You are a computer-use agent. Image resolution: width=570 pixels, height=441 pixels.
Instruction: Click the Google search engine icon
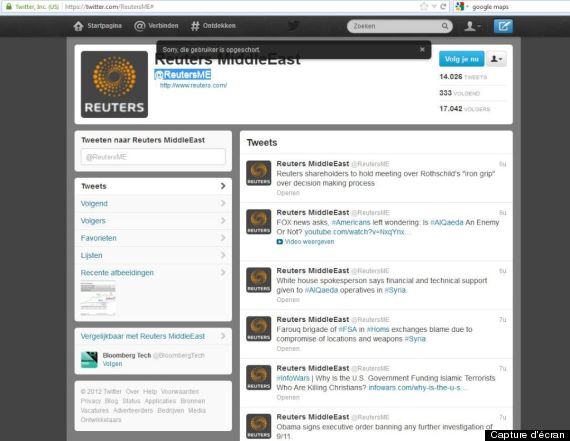tap(459, 6)
